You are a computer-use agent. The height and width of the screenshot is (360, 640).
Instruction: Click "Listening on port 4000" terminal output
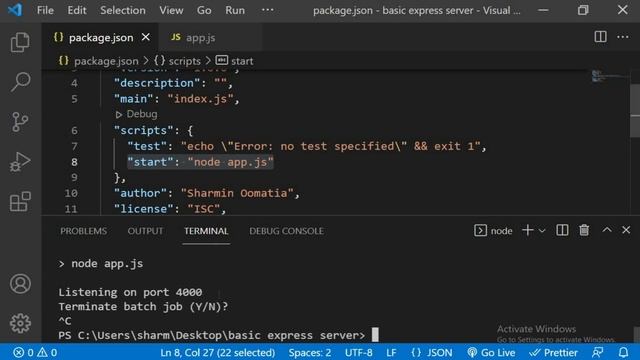[x=130, y=292]
